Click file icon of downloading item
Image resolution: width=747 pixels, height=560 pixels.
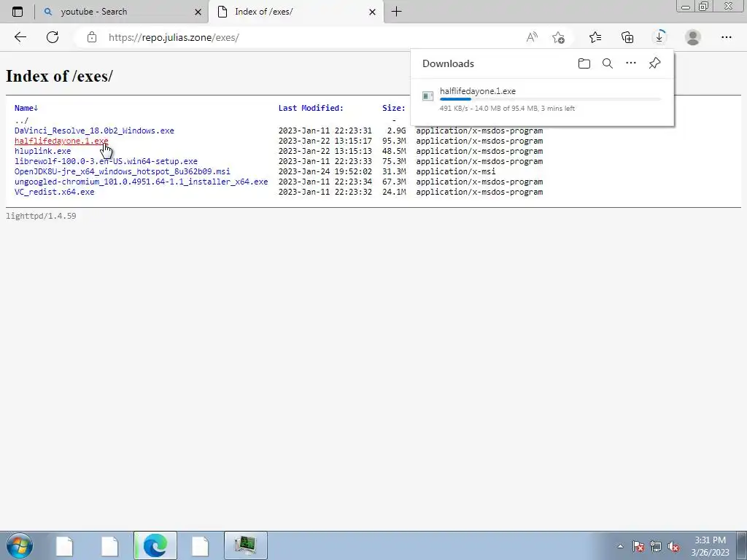coord(427,96)
